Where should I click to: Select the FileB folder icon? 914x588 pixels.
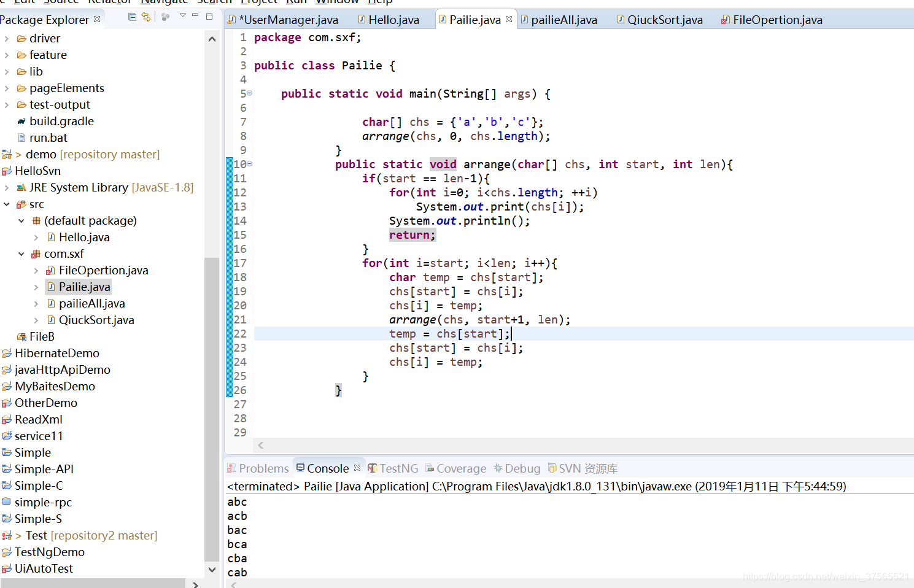coord(21,337)
